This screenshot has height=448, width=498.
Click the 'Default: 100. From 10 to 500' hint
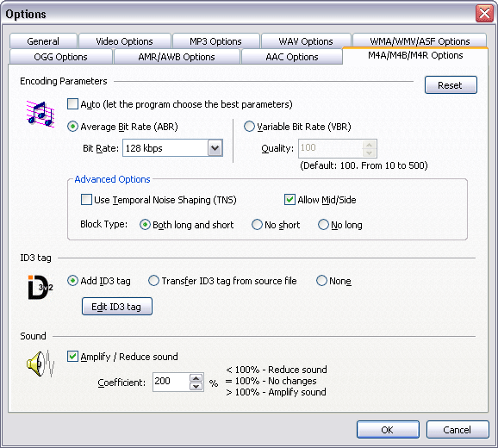coord(364,165)
